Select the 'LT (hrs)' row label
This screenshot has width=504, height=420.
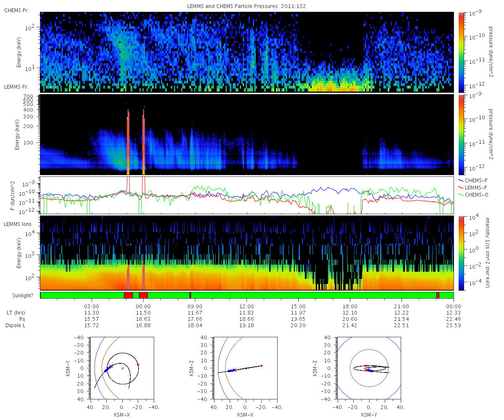(x=16, y=313)
